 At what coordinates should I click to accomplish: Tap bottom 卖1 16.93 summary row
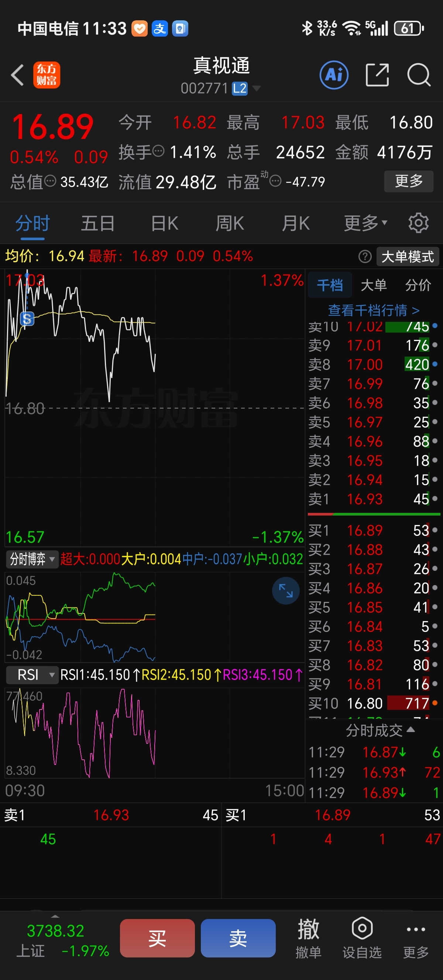[110, 815]
